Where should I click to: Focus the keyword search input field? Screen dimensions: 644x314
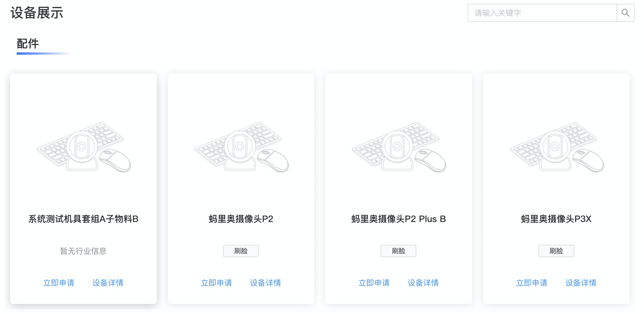(x=542, y=13)
